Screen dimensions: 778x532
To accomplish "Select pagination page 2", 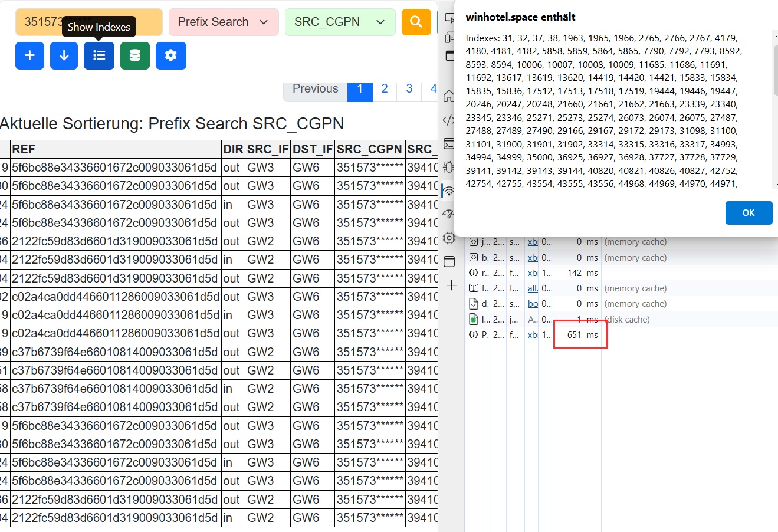I will [385, 88].
